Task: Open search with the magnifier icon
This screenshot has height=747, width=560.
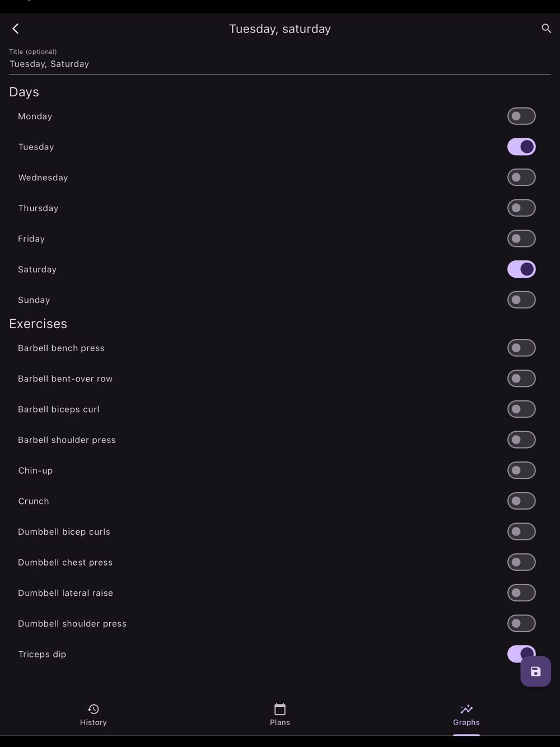Action: click(x=546, y=29)
